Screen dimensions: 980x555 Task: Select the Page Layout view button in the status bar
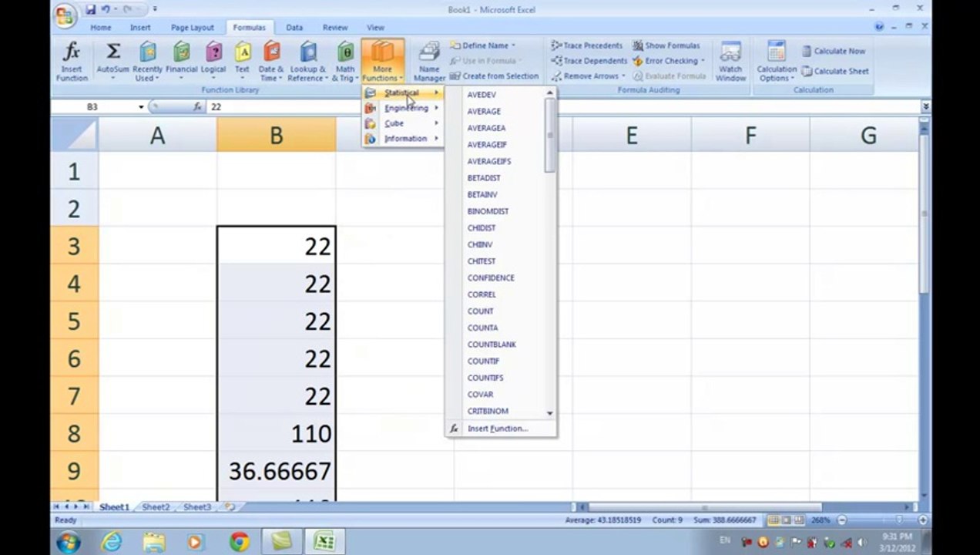(787, 520)
